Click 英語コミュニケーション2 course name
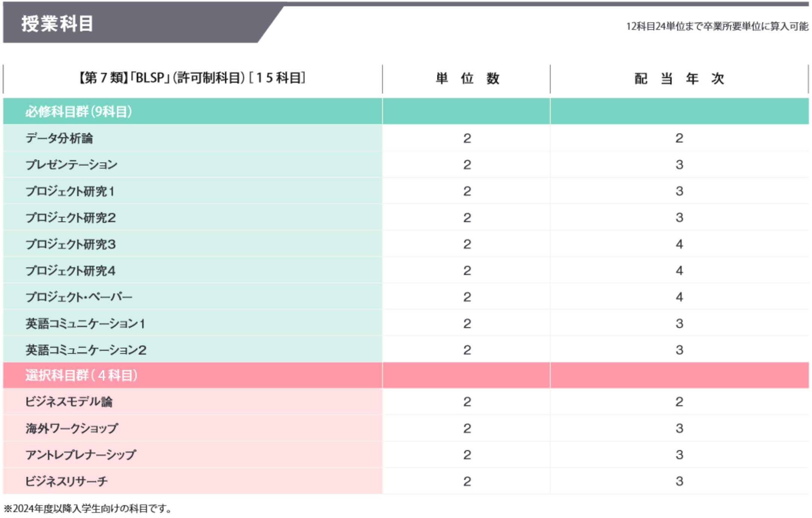Image resolution: width=812 pixels, height=518 pixels. pos(86,350)
